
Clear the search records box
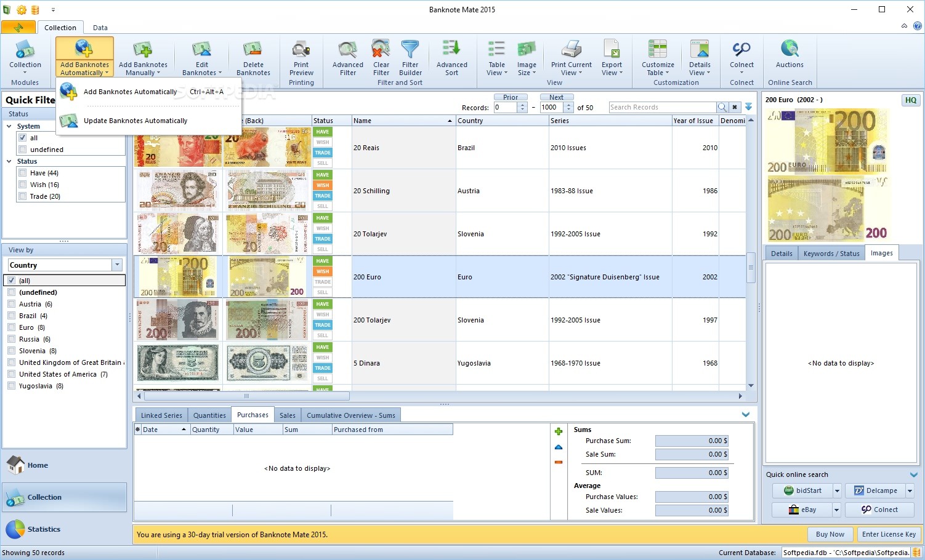pos(735,107)
